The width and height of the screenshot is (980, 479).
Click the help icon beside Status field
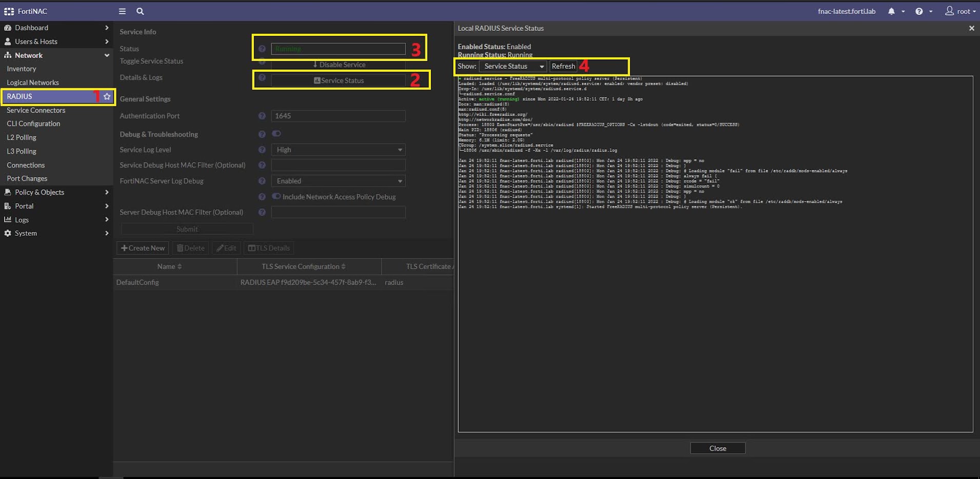pyautogui.click(x=262, y=49)
